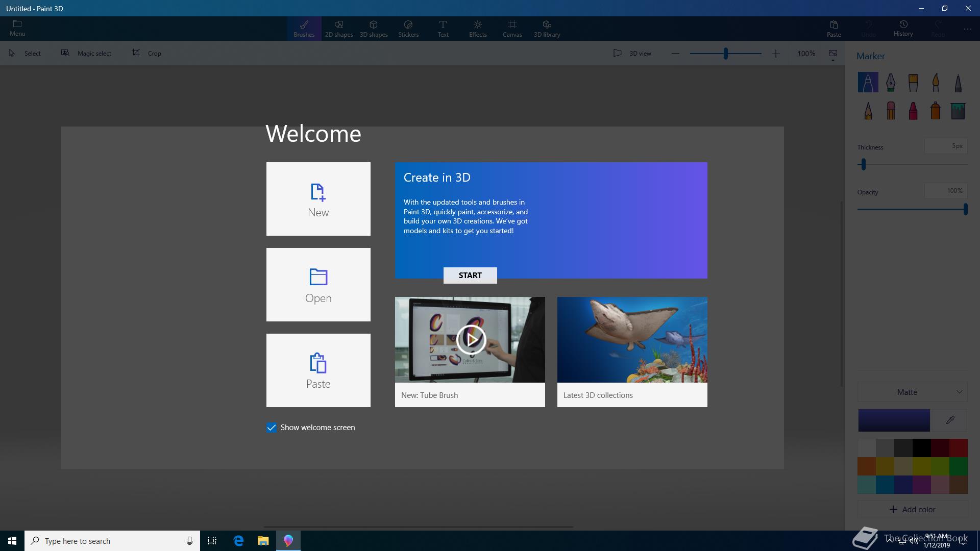Click the 100% zoom value
Image resolution: width=980 pixels, height=551 pixels.
806,53
